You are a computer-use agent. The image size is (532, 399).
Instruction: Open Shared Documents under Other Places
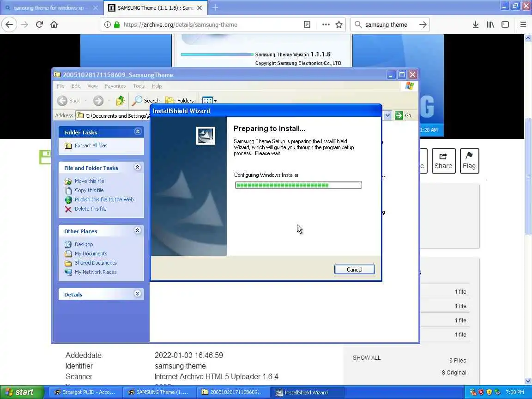[95, 263]
